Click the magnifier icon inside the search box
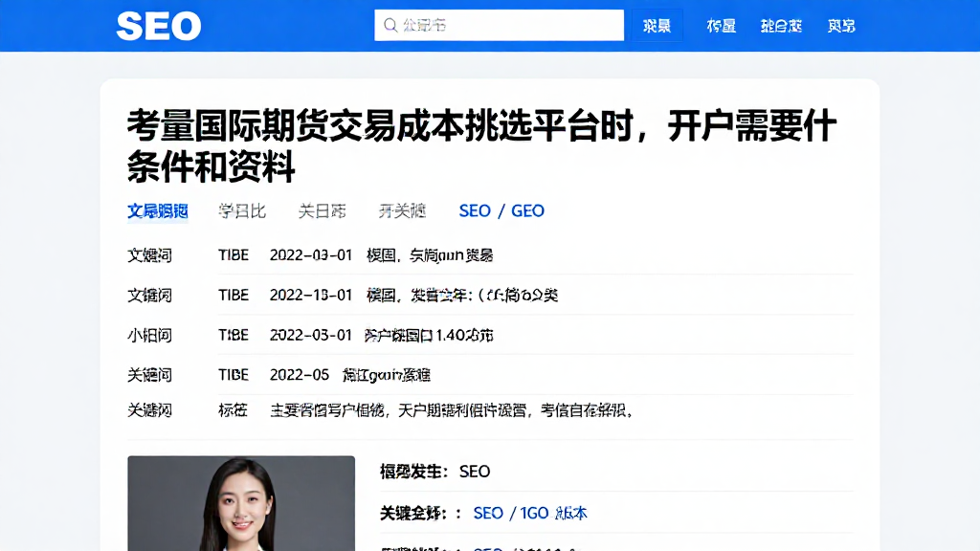Screen dimensions: 980x551 coord(390,25)
